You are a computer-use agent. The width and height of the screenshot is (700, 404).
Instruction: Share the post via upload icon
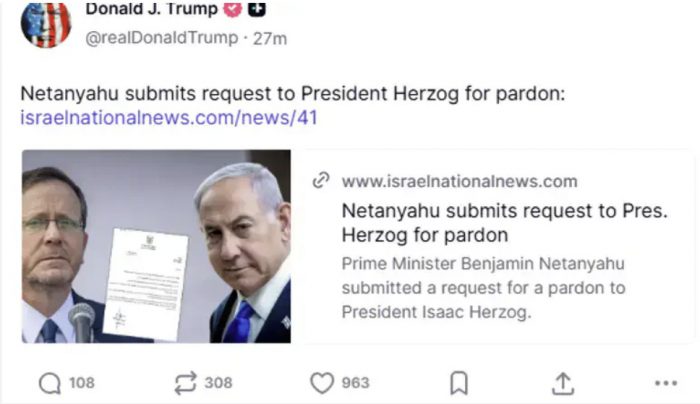(x=563, y=383)
